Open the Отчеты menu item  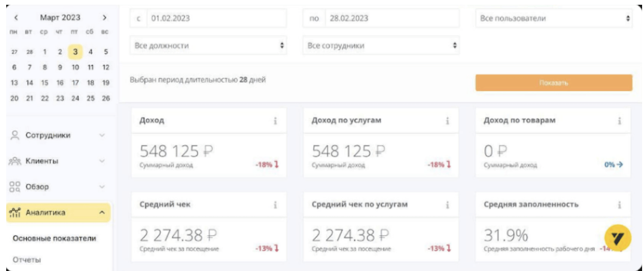click(27, 260)
